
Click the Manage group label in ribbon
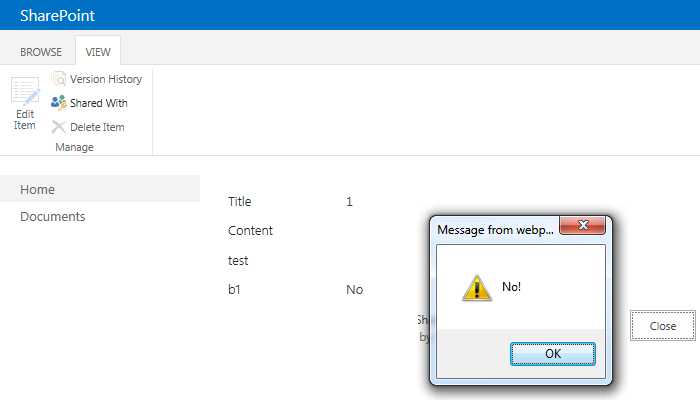(x=75, y=147)
